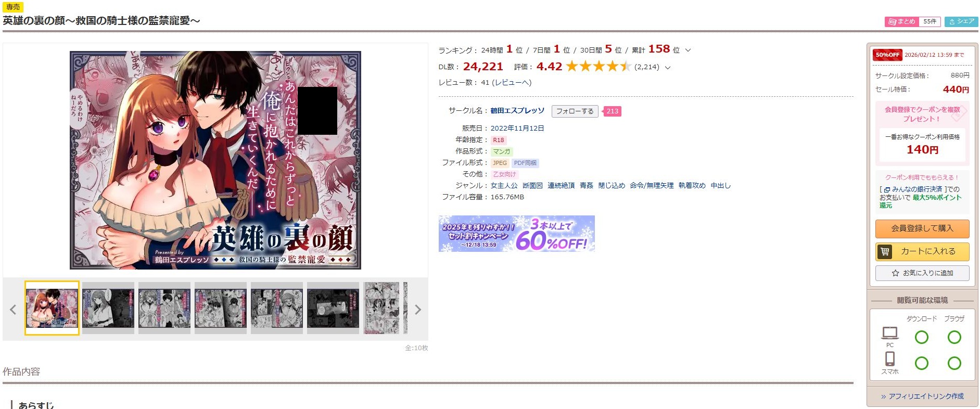Expand the ranking details chevron
This screenshot has width=980, height=409.
tap(688, 50)
